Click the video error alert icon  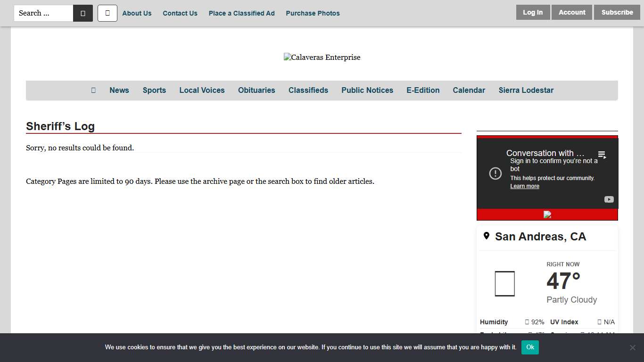(x=495, y=173)
